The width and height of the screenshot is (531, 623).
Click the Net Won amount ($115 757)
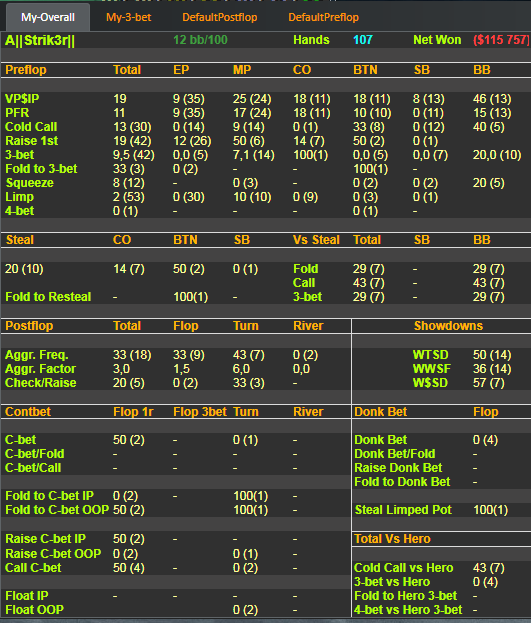click(x=501, y=40)
